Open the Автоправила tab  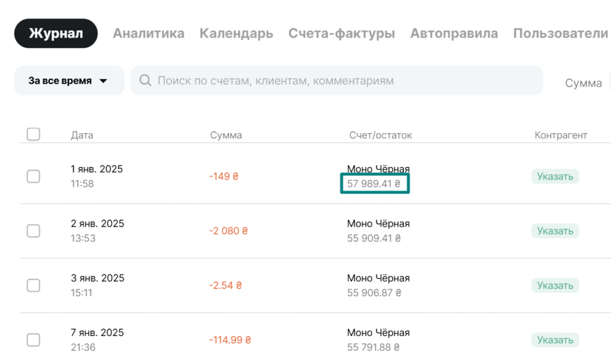click(x=454, y=33)
